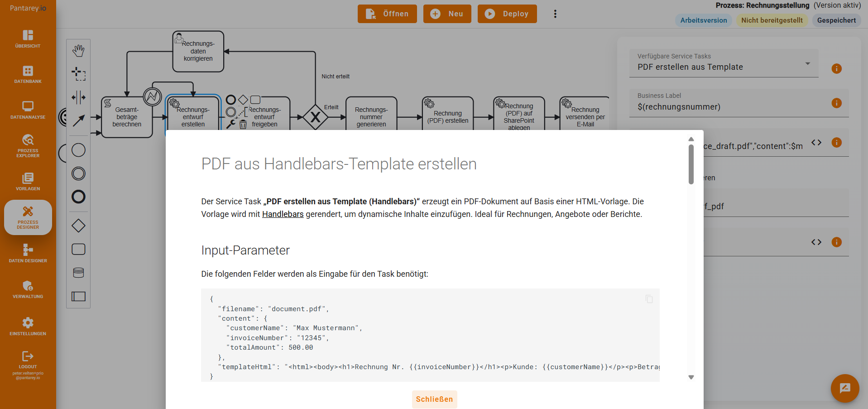Copy the JSON input example
Viewport: 868px width, 409px height.
pos(649,299)
